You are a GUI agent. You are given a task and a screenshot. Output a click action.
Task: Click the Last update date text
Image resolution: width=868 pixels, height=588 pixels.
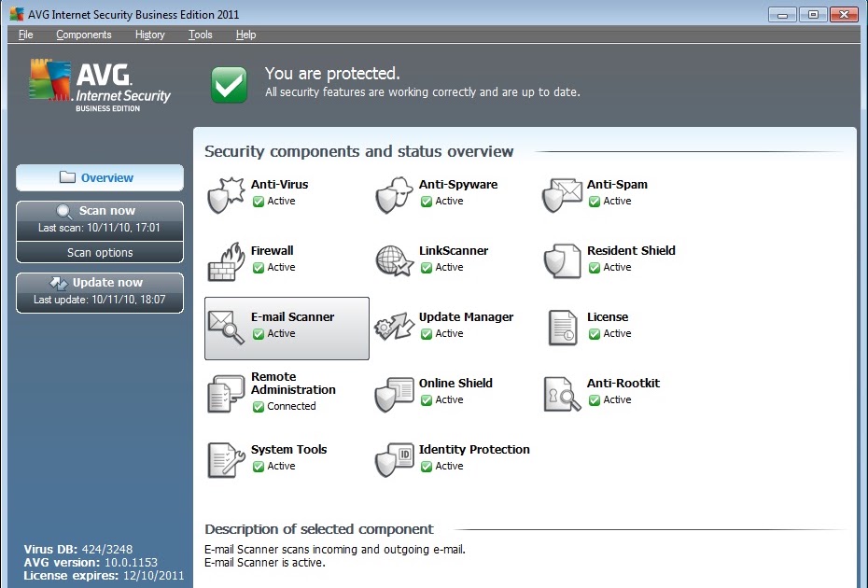tap(100, 300)
